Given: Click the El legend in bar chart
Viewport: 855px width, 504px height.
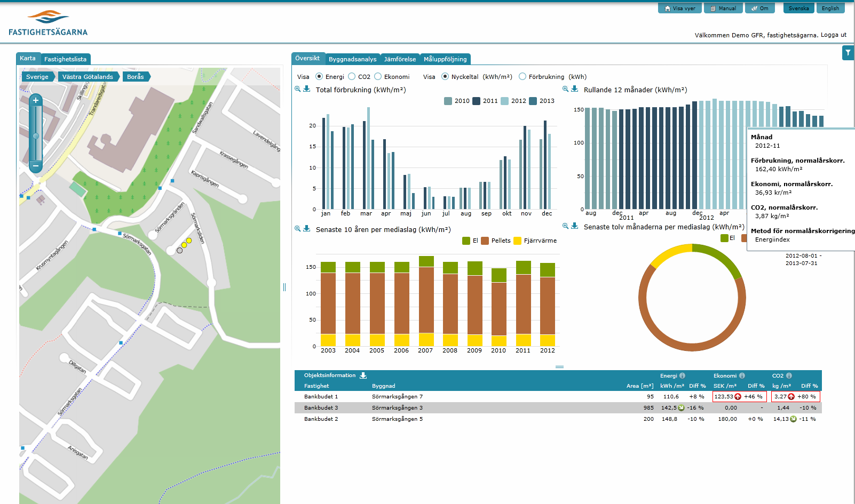Looking at the screenshot, I should (470, 241).
